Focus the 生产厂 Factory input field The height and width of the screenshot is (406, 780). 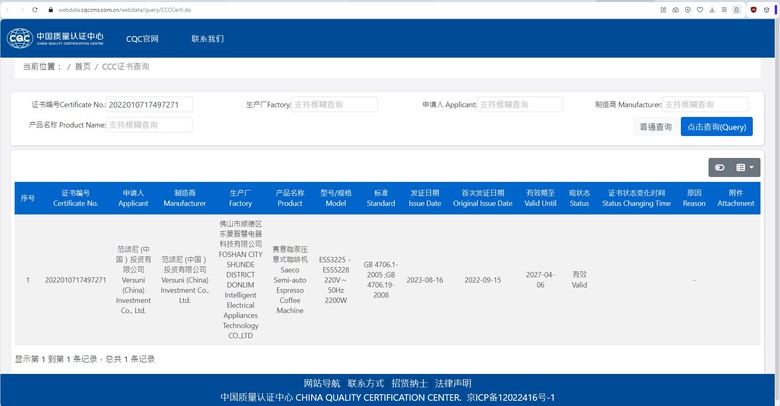click(x=334, y=104)
